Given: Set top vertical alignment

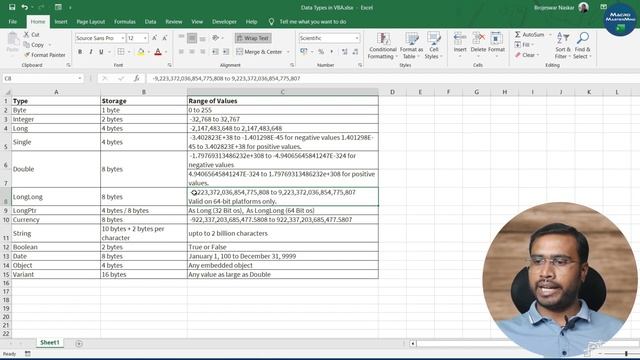Looking at the screenshot, I should click(181, 38).
